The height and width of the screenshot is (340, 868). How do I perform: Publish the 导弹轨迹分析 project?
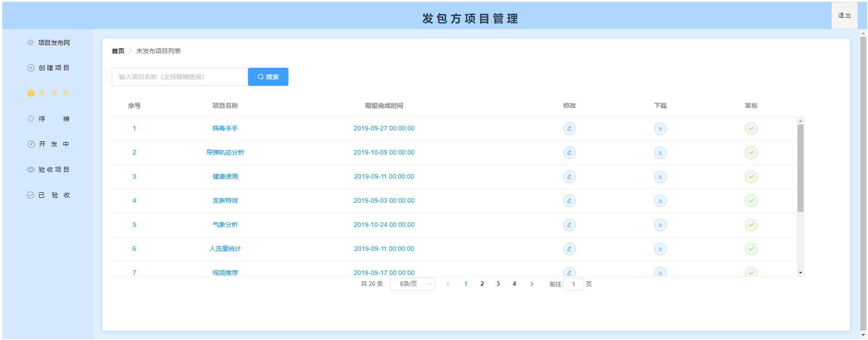coord(751,153)
